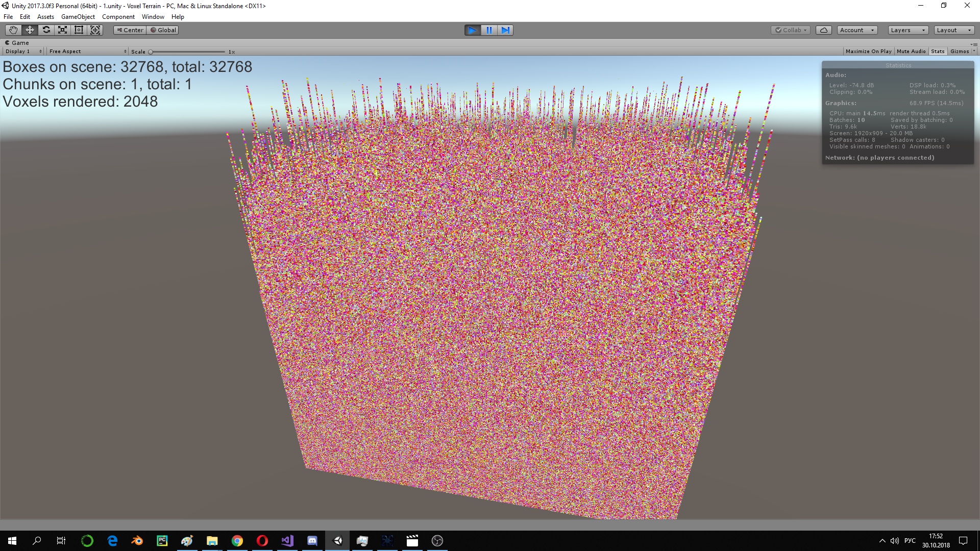This screenshot has height=551, width=980.
Task: Select the Rect Transform tool
Action: click(x=79, y=30)
